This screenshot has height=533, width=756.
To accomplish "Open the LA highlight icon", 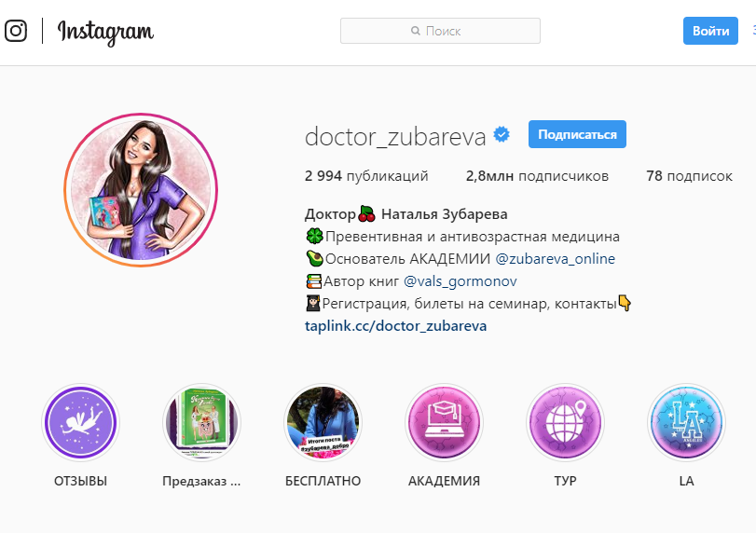I will coord(687,422).
